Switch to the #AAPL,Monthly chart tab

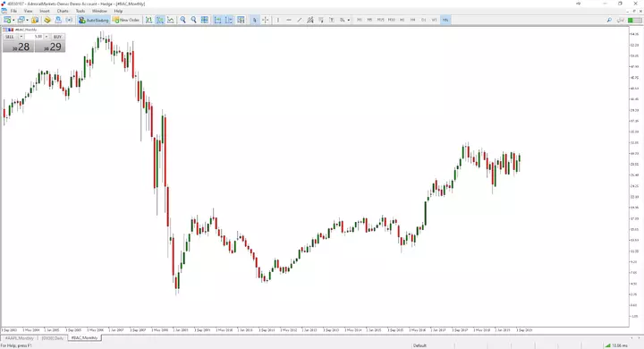pyautogui.click(x=19, y=338)
